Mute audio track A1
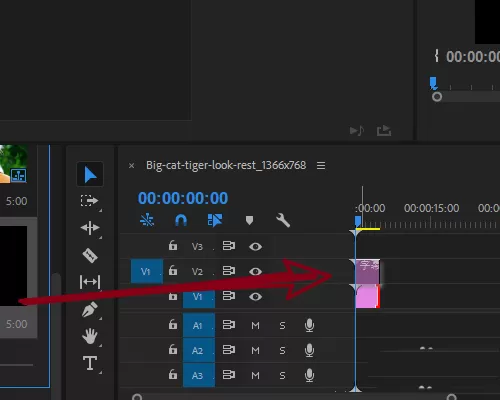 tap(255, 325)
